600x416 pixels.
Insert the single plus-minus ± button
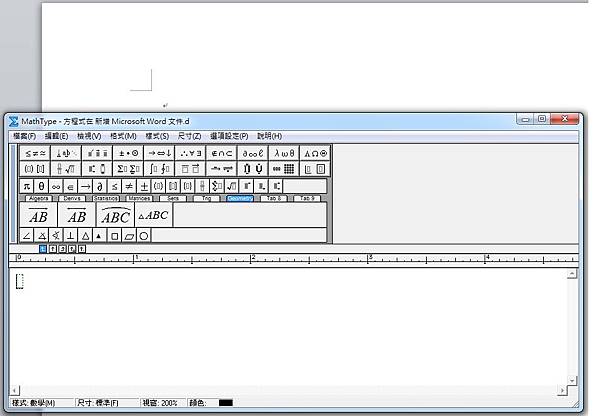pos(144,186)
